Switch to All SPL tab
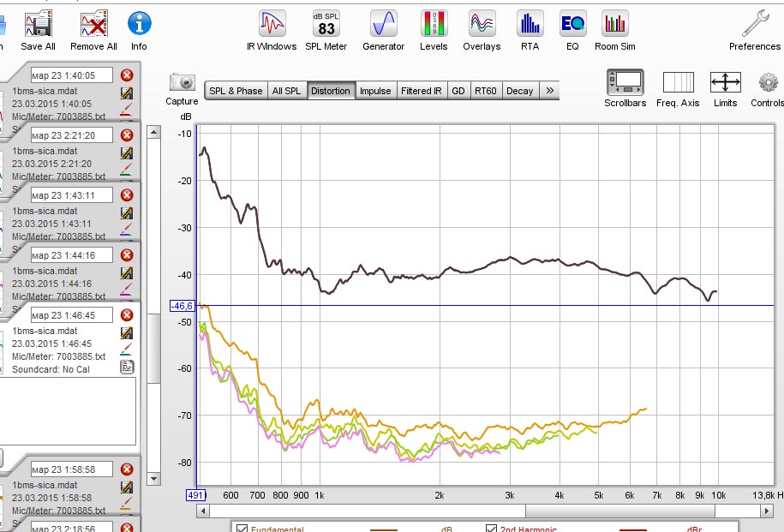The width and height of the screenshot is (784, 532). (x=287, y=91)
